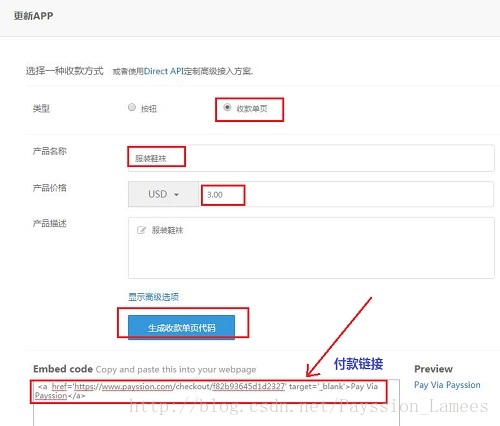Click the 产品价格 label
The image size is (500, 426).
click(49, 188)
